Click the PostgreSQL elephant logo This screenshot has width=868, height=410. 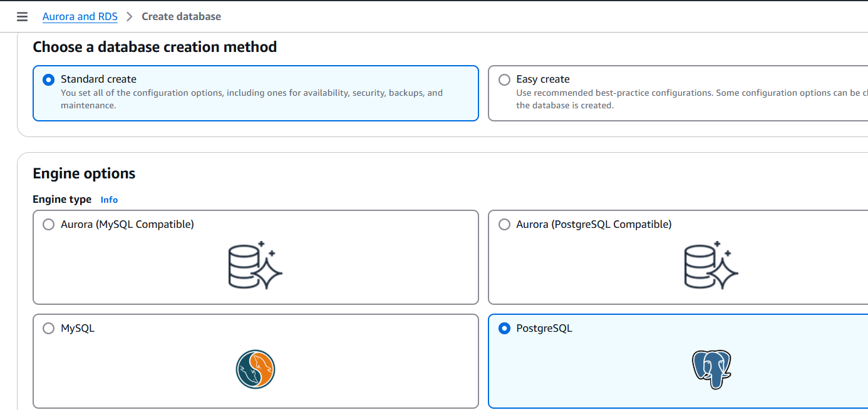tap(711, 369)
